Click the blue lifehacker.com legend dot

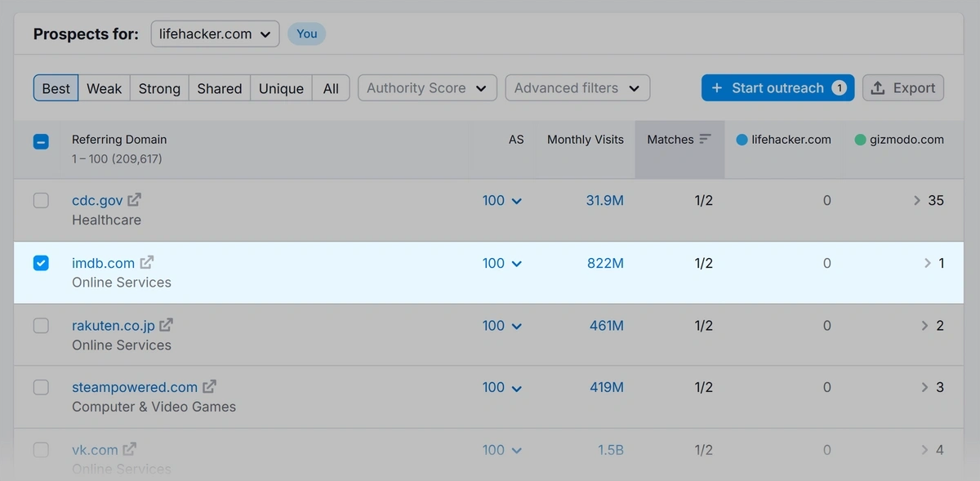pyautogui.click(x=742, y=140)
